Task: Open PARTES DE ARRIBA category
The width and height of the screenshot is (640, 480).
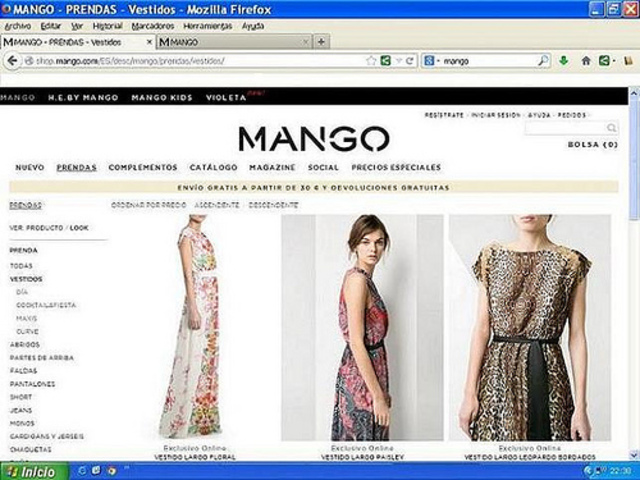Action: [x=42, y=358]
